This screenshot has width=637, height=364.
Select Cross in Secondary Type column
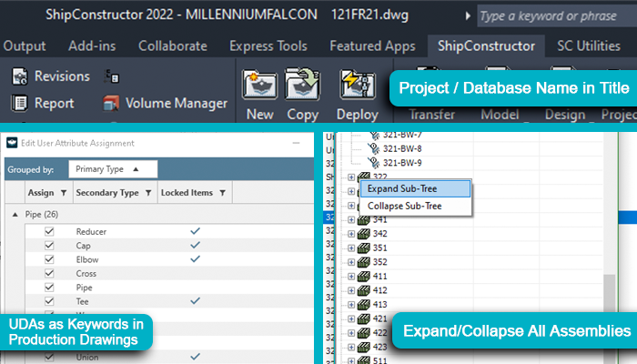pos(86,273)
